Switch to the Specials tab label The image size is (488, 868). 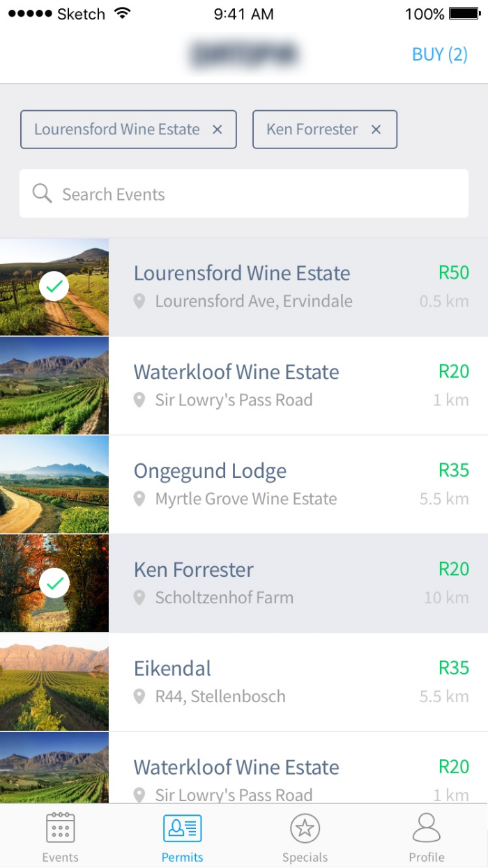(305, 858)
